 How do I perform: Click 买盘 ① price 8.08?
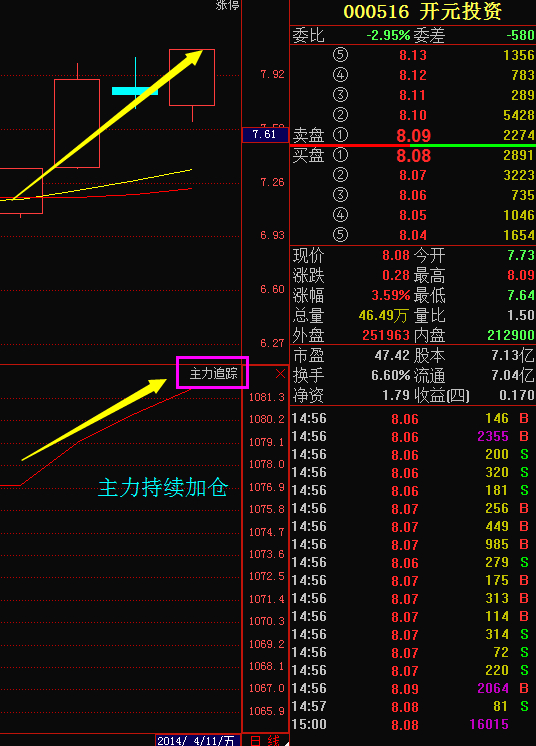click(x=413, y=156)
